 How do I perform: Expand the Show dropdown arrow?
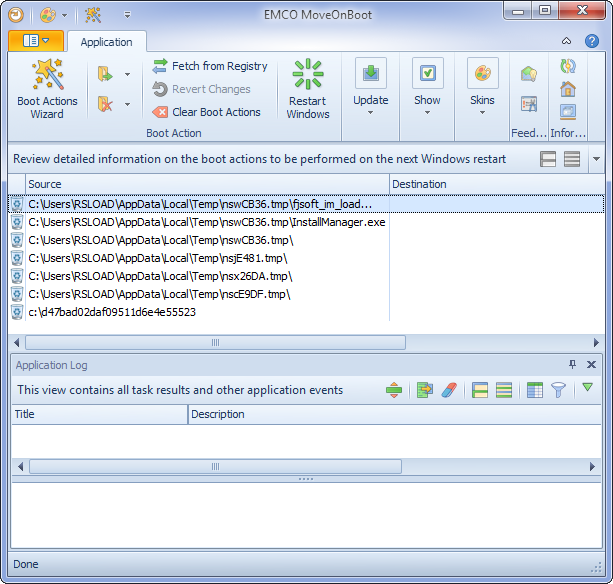click(x=427, y=113)
